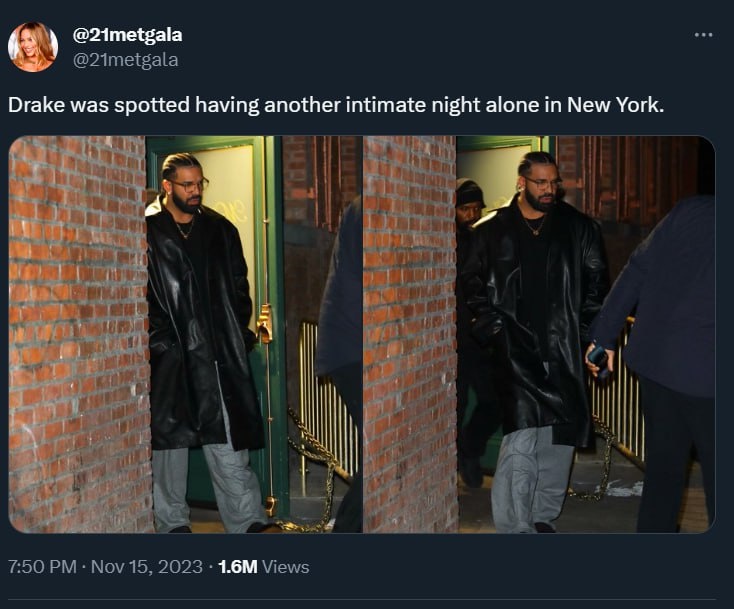View the 1.6M view count analytics

[x=238, y=567]
